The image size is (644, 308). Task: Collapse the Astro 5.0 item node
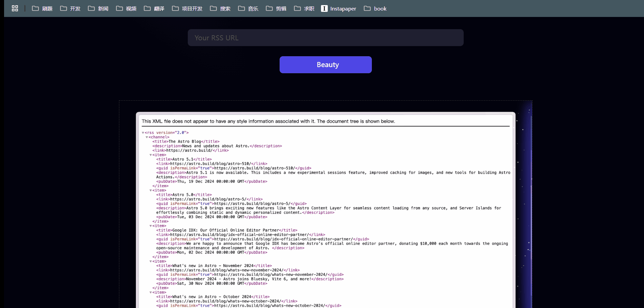(x=151, y=190)
